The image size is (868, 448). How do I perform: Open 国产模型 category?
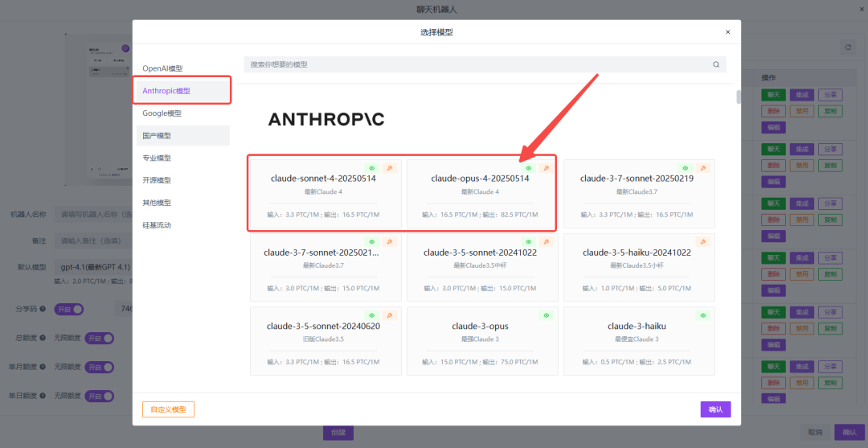pos(183,136)
